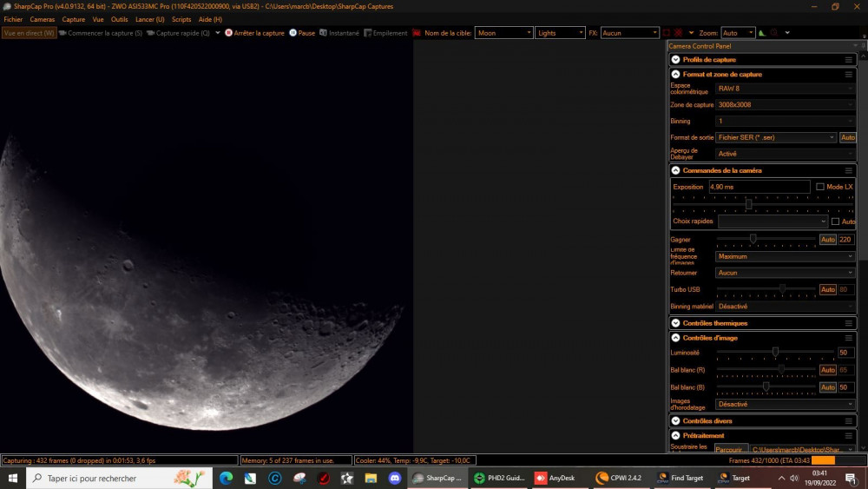This screenshot has width=868, height=489.
Task: Toggle Auto for Bal blanc (R)
Action: pos(827,370)
